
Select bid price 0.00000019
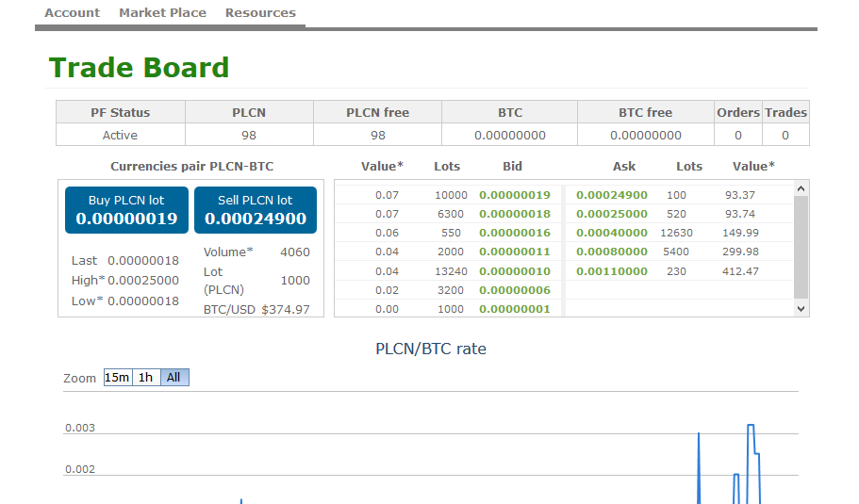pyautogui.click(x=515, y=195)
